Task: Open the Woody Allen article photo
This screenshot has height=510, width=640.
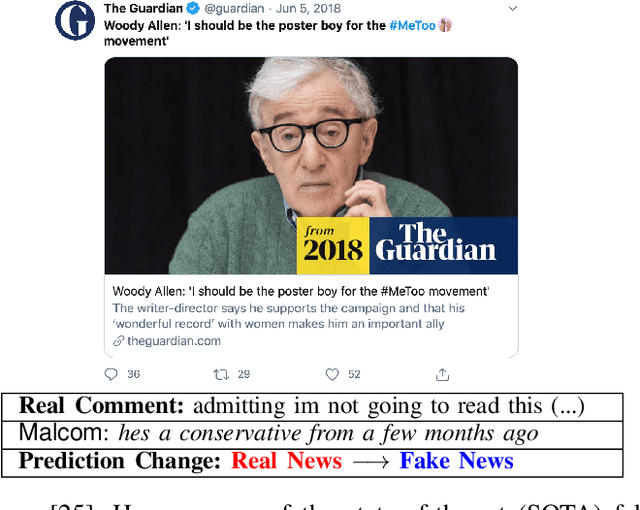Action: [311, 165]
